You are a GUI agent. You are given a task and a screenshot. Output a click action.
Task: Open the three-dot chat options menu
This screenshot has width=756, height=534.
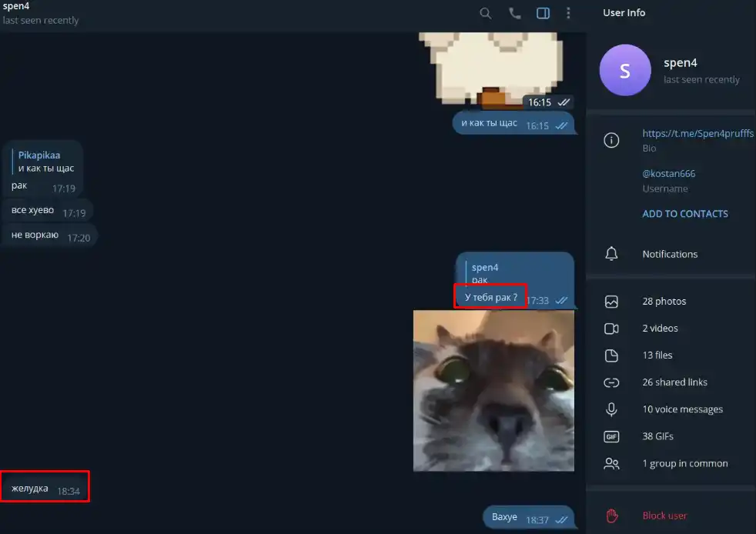pos(568,13)
